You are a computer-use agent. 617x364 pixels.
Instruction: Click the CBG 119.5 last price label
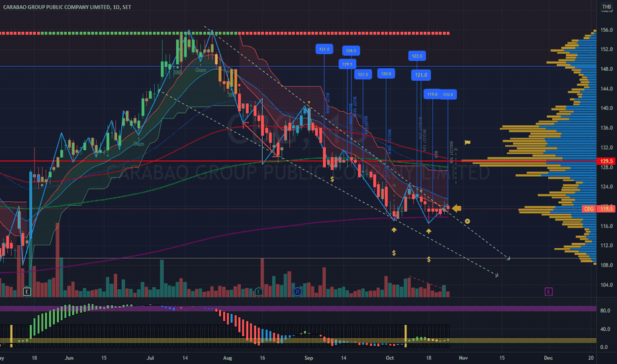coord(599,208)
